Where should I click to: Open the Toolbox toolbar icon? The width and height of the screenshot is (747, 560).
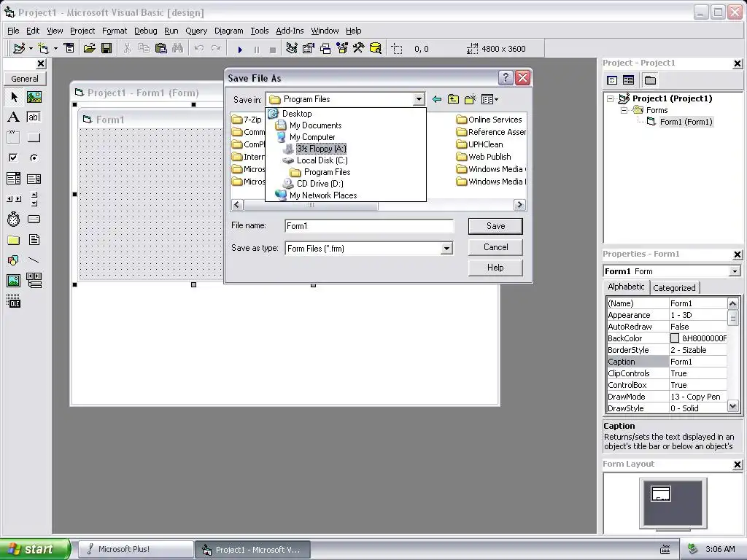tap(359, 49)
